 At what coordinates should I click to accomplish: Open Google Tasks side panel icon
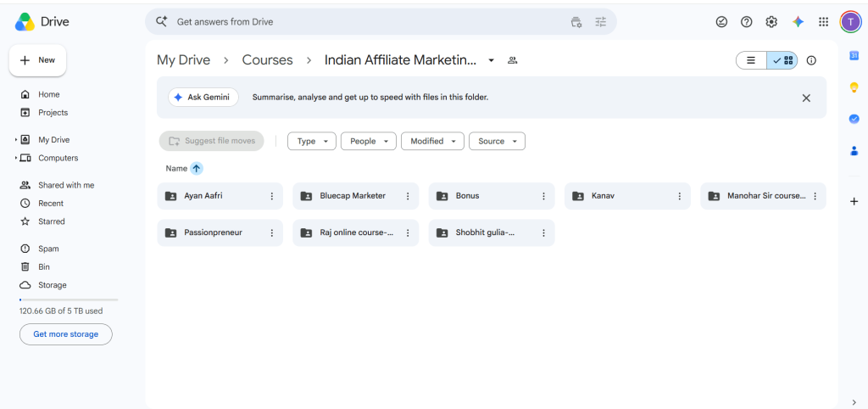point(854,119)
